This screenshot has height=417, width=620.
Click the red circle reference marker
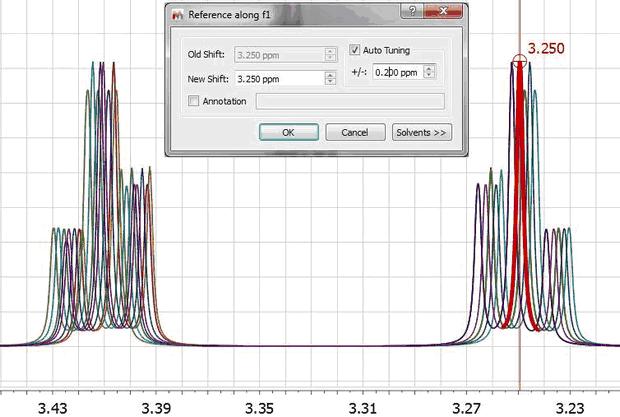tap(519, 61)
